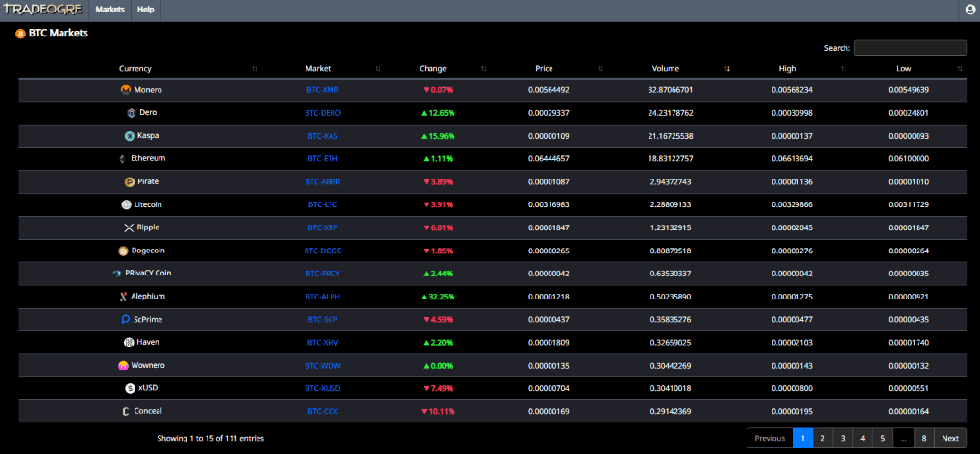The height and width of the screenshot is (454, 980).
Task: Focus the Search input field
Action: point(910,48)
